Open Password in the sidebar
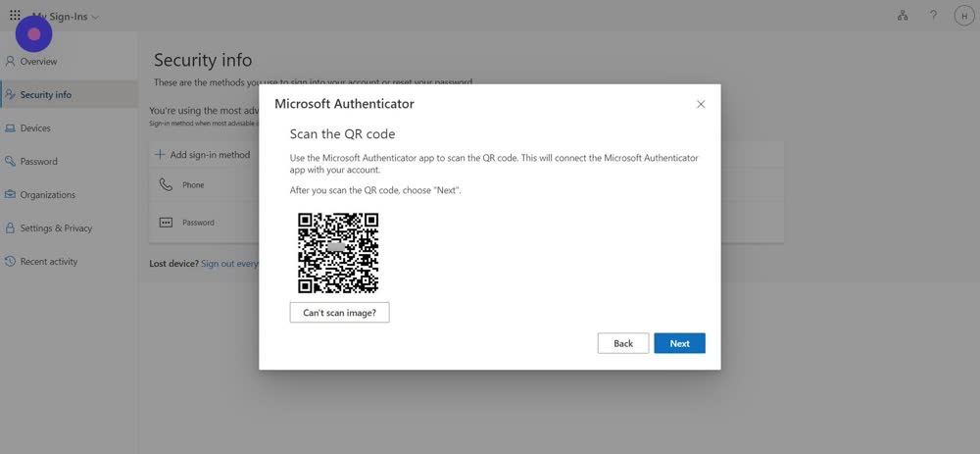Viewport: 980px width, 454px height. [69, 161]
